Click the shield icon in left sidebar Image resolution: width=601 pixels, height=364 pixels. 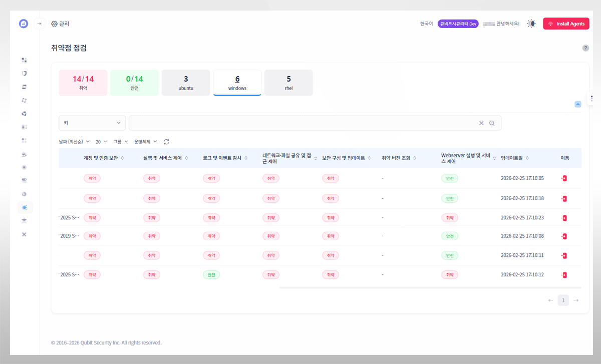tap(24, 74)
